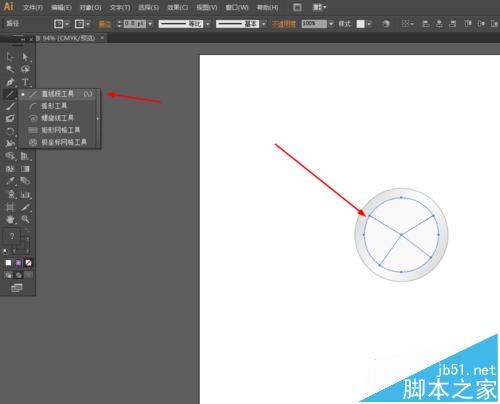Open the Arrange Documents dropdown
Screen dimensions: 500x404
point(319,7)
